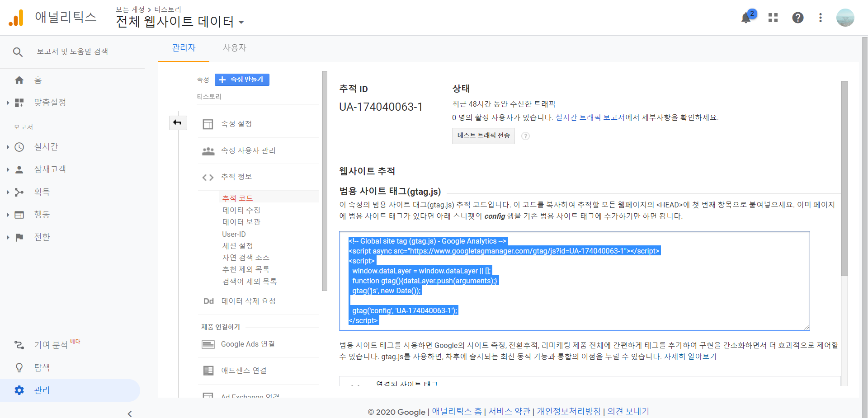Select 데이터 수집 submenu item

241,210
